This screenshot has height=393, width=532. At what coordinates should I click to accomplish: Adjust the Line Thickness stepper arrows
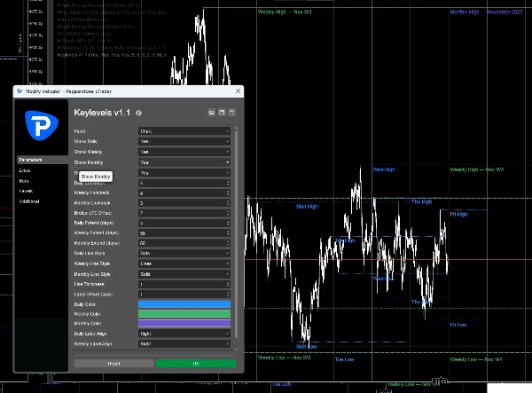click(228, 285)
